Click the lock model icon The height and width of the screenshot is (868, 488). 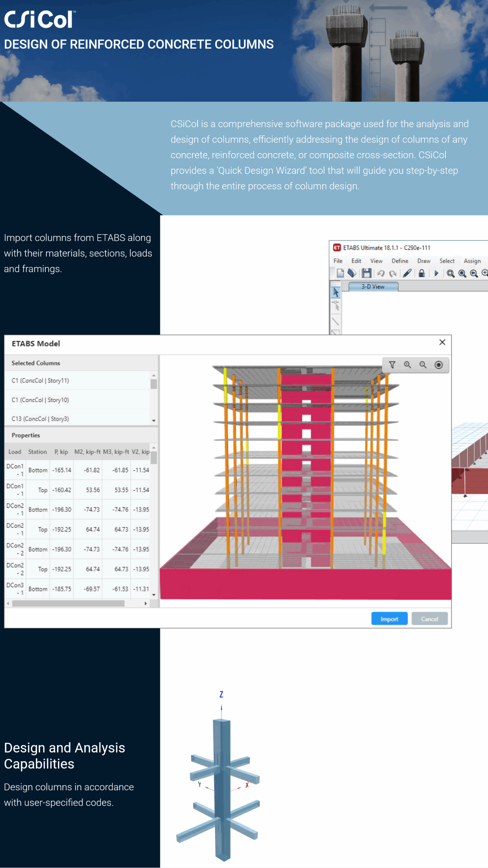(422, 273)
